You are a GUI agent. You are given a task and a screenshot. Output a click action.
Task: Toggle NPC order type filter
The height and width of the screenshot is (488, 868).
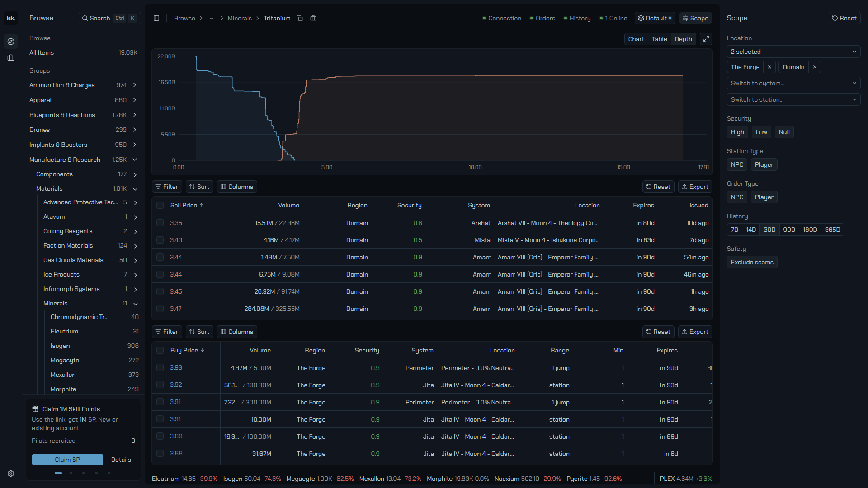tap(737, 197)
